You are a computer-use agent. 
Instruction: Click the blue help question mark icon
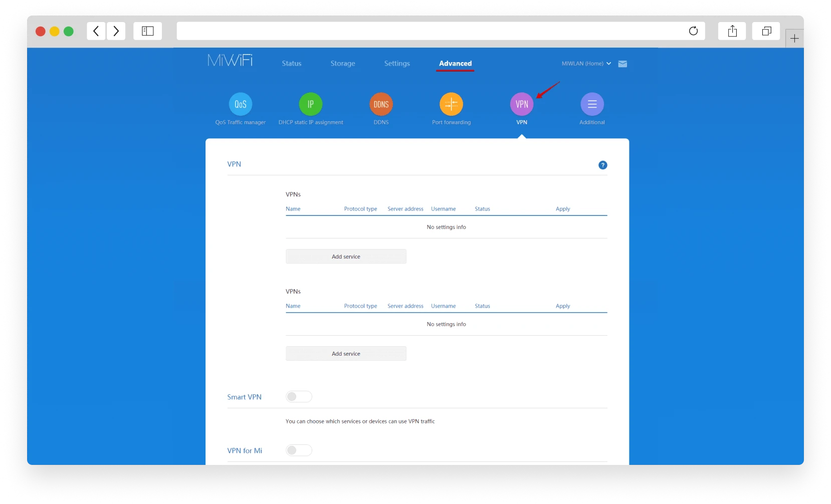(x=603, y=165)
